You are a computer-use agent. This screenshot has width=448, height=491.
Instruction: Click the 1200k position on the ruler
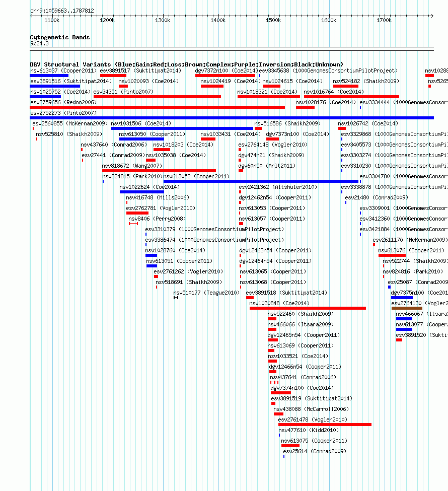[107, 20]
